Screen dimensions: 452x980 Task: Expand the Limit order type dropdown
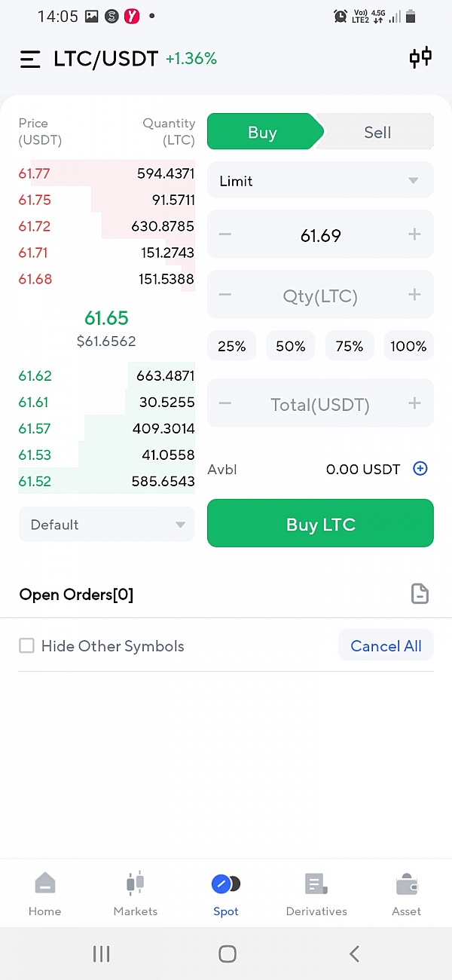pos(320,181)
